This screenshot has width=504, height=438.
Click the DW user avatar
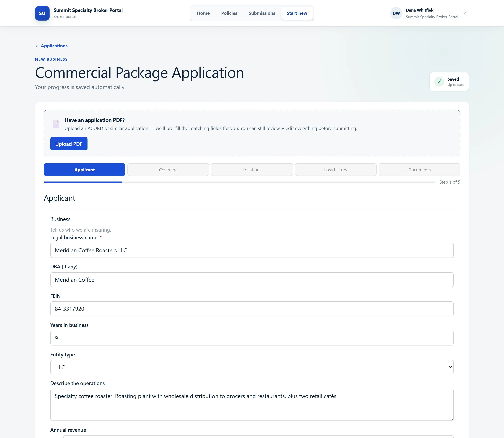pyautogui.click(x=396, y=13)
